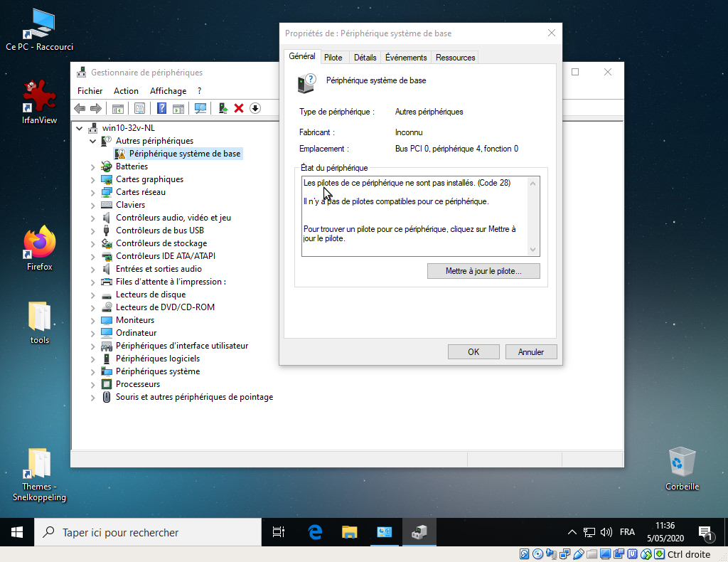Click the VirtualBox display status icon
This screenshot has width=728, height=562.
606,554
